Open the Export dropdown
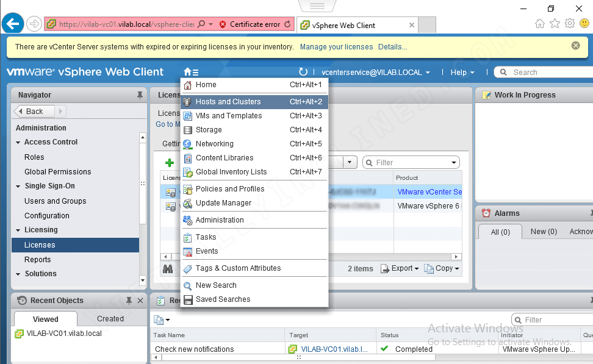593x364 pixels. [x=400, y=268]
